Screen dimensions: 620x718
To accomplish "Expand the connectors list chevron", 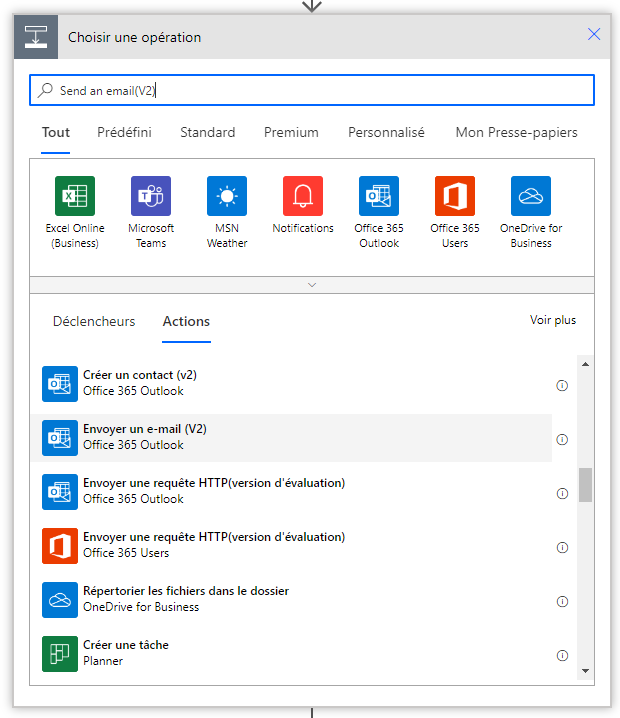I will tap(312, 285).
